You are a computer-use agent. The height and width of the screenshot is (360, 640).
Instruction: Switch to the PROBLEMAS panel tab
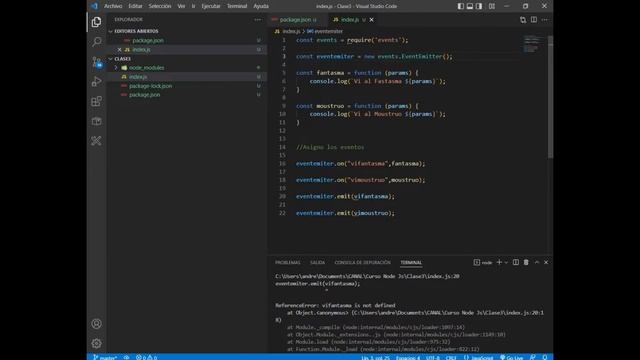288,262
